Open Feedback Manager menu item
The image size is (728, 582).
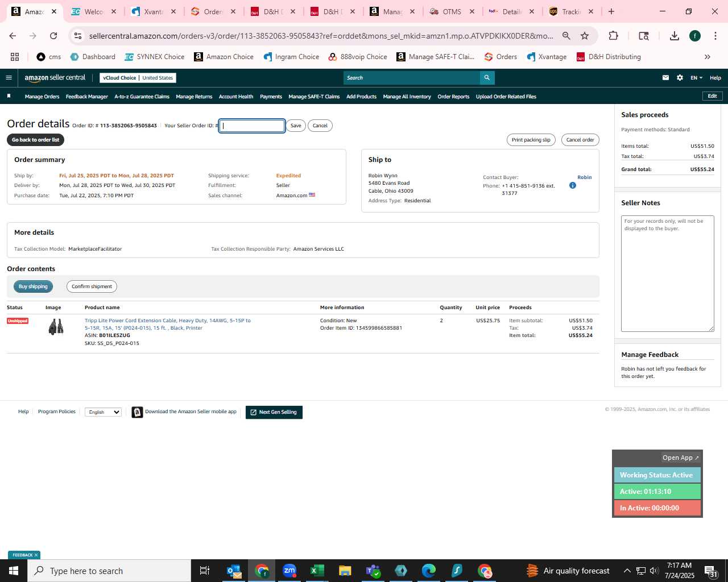click(86, 97)
